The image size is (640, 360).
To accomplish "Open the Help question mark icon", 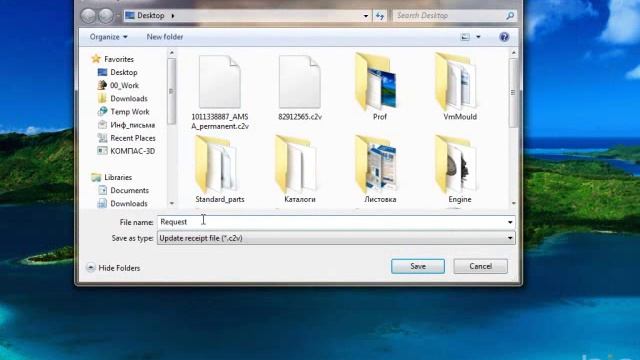I will pos(504,37).
